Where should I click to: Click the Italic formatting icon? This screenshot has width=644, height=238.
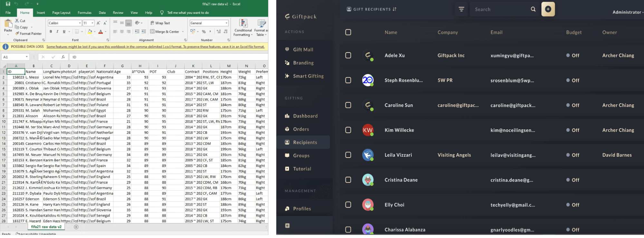coord(57,32)
